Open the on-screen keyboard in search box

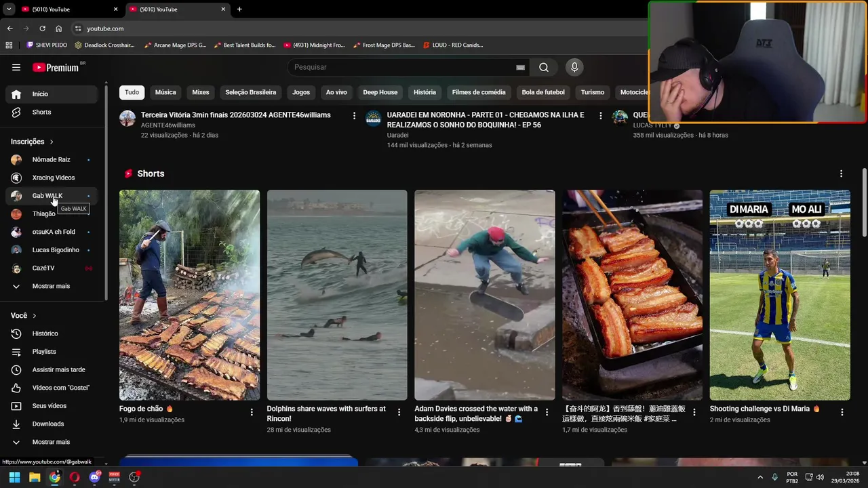[521, 67]
